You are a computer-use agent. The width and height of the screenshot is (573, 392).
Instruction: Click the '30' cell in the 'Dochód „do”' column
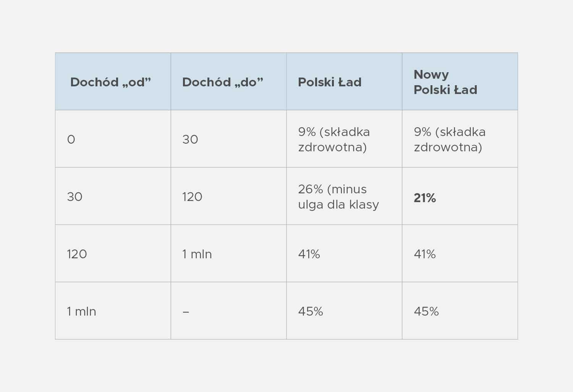(190, 139)
